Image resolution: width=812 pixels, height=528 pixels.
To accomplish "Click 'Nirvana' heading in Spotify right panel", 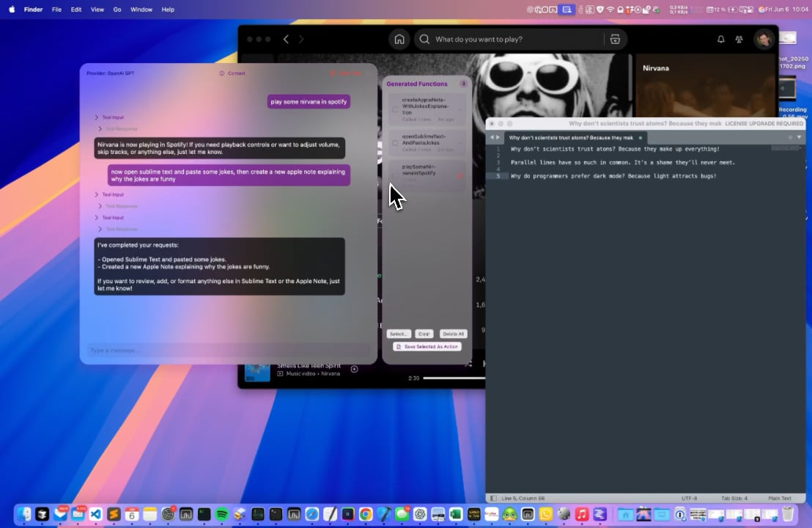I will pos(656,68).
